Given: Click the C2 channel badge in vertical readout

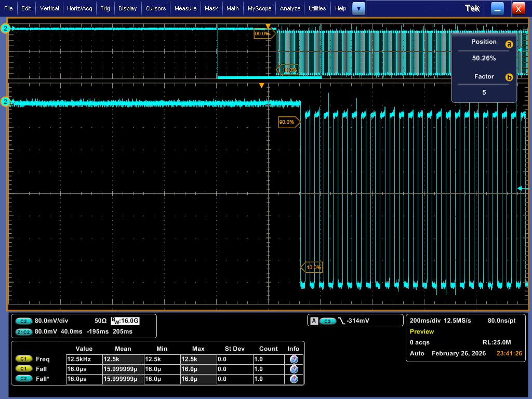Looking at the screenshot, I should tap(24, 321).
